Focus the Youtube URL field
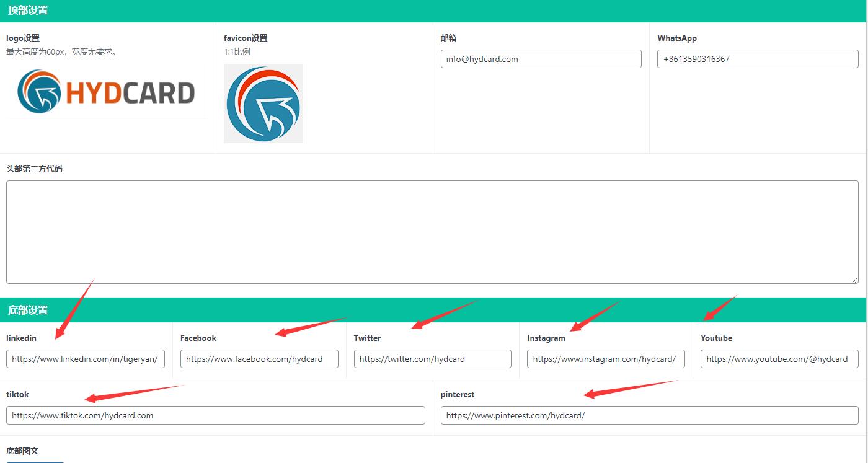The height and width of the screenshot is (463, 868). [x=779, y=359]
